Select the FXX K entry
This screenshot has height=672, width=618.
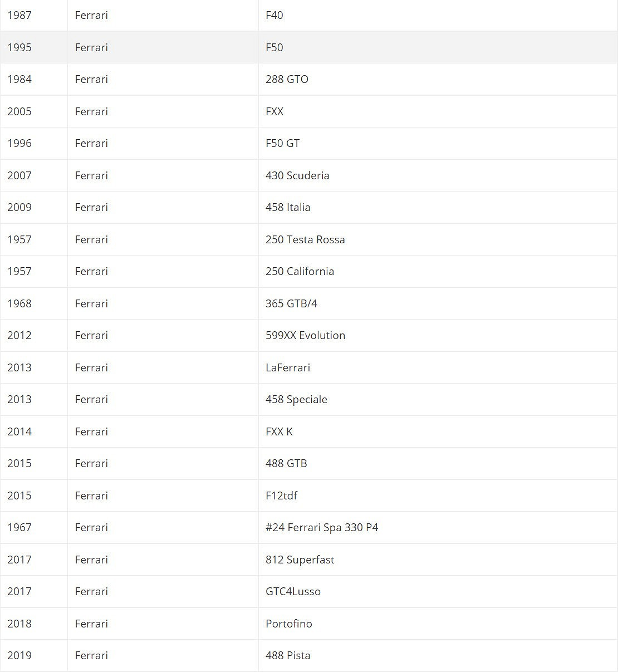(279, 431)
